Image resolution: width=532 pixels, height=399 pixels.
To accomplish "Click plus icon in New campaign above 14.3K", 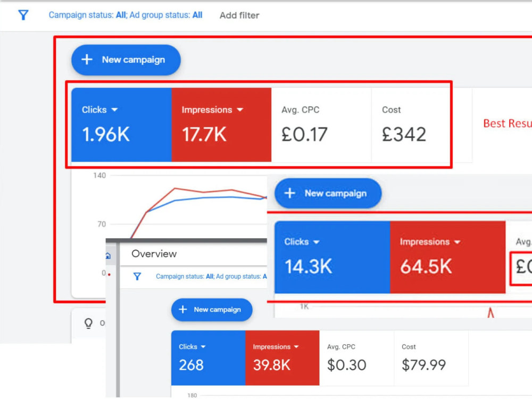I will [x=289, y=193].
